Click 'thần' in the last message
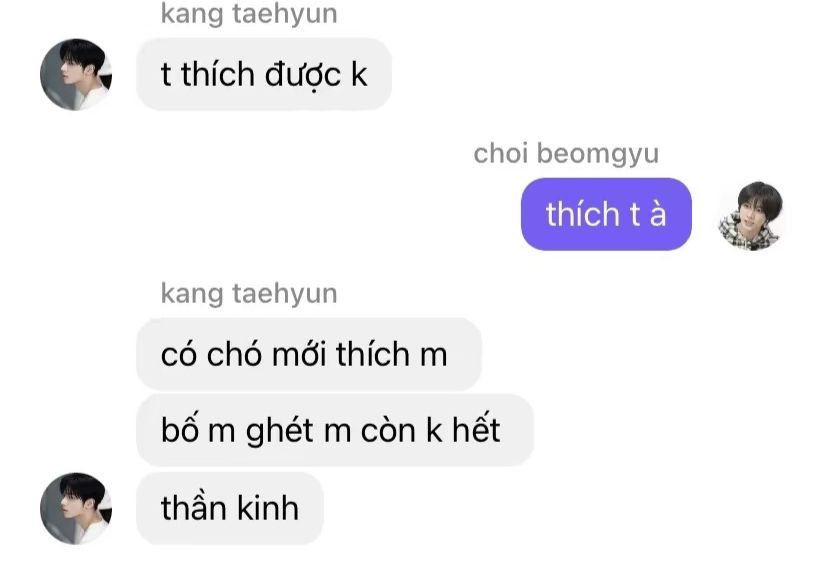This screenshot has width=828, height=571. [x=194, y=507]
